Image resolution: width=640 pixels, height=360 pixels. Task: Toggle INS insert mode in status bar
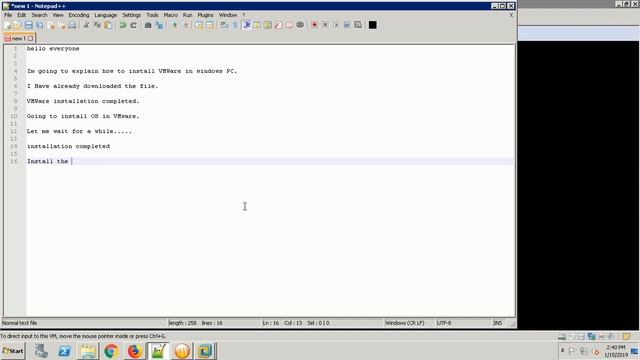click(498, 323)
